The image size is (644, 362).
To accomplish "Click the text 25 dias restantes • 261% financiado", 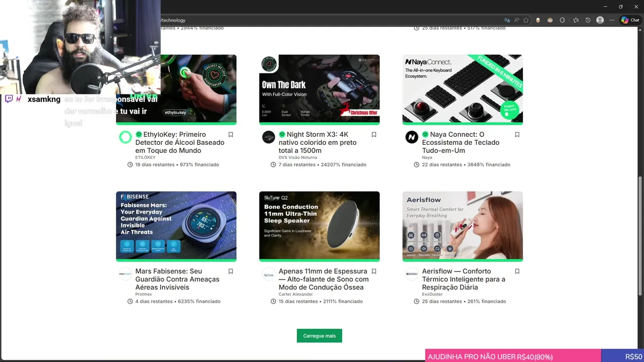I will point(464,302).
